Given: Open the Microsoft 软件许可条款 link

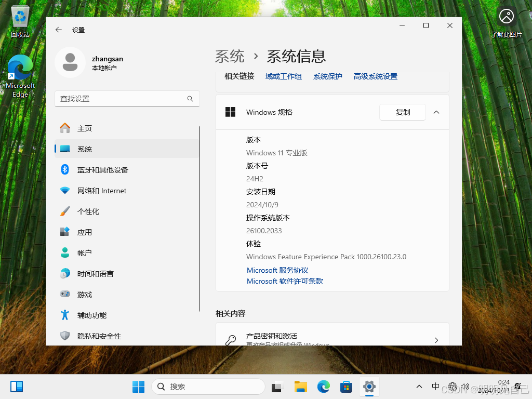Looking at the screenshot, I should coord(285,281).
